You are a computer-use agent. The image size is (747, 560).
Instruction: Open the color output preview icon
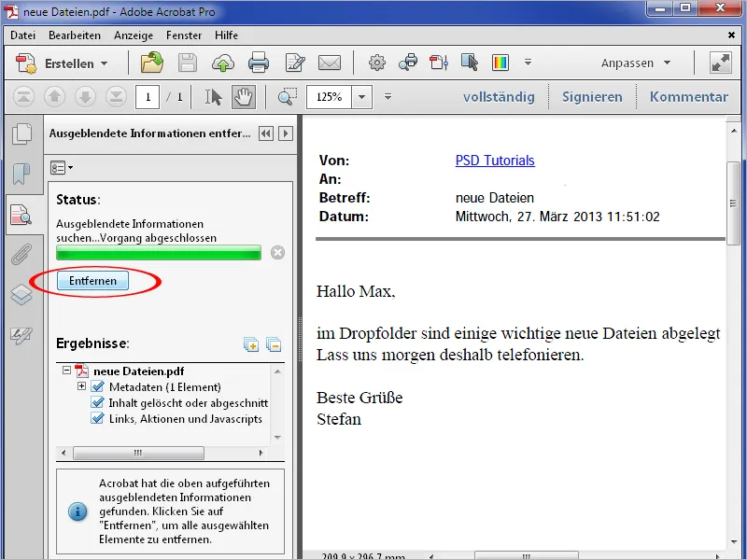pyautogui.click(x=500, y=63)
